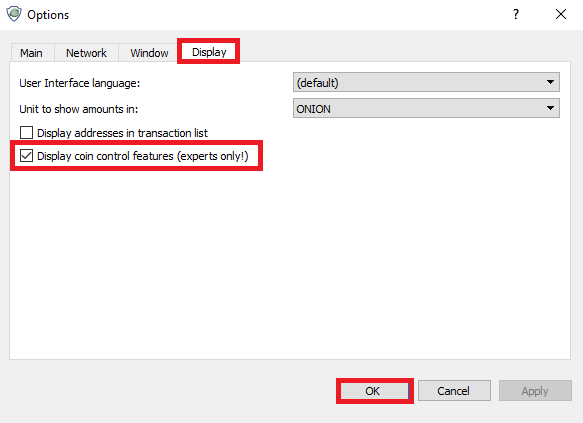Viewport: 583px width, 423px height.
Task: Close the Options dialog window
Action: click(x=561, y=14)
